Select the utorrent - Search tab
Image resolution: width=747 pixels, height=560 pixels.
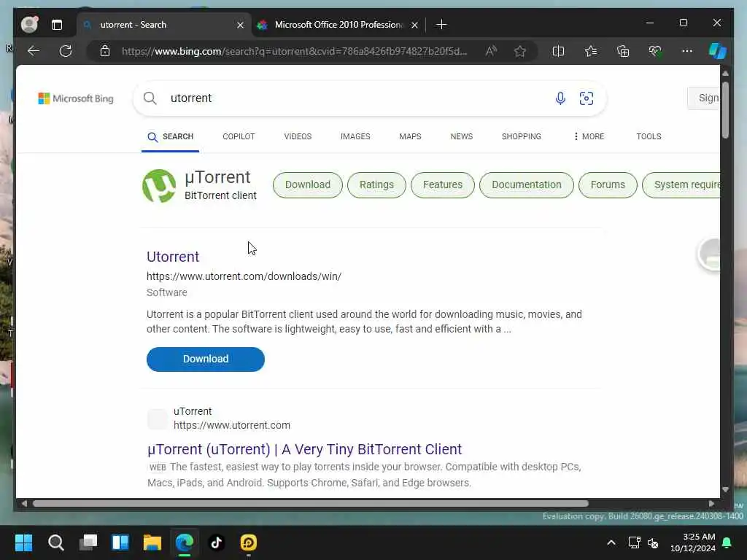(162, 25)
